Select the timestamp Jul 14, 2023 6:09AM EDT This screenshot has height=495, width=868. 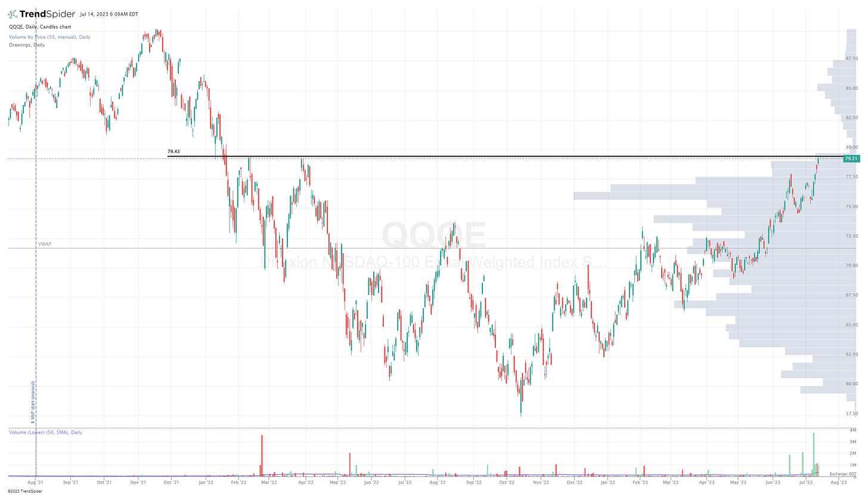[x=110, y=14]
